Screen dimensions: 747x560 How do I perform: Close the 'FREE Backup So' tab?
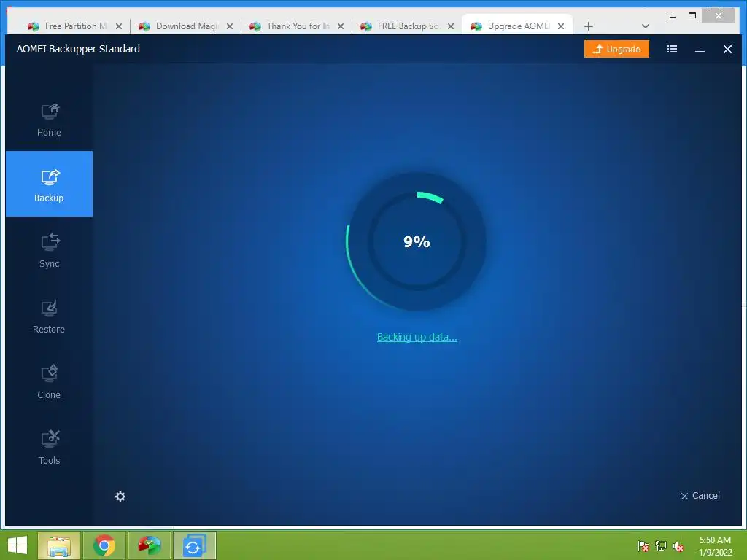click(451, 26)
